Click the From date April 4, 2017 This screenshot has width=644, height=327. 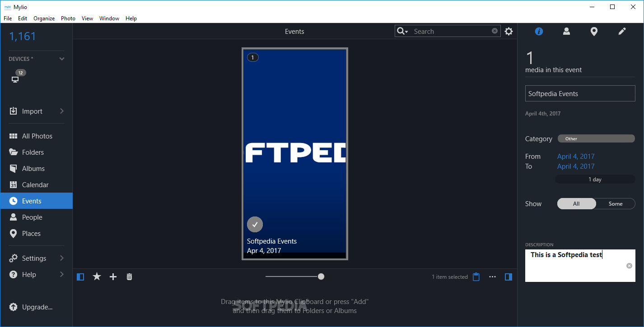[x=576, y=156]
